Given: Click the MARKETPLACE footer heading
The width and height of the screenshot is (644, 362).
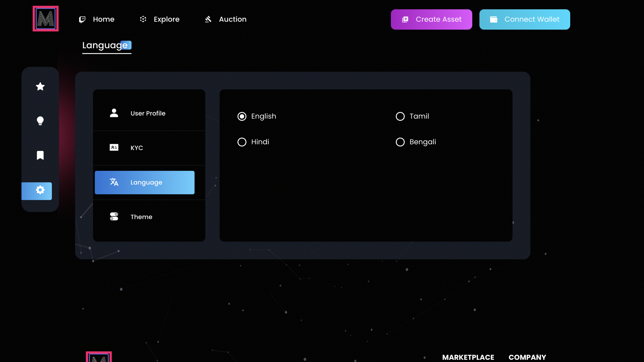Looking at the screenshot, I should pos(468,357).
